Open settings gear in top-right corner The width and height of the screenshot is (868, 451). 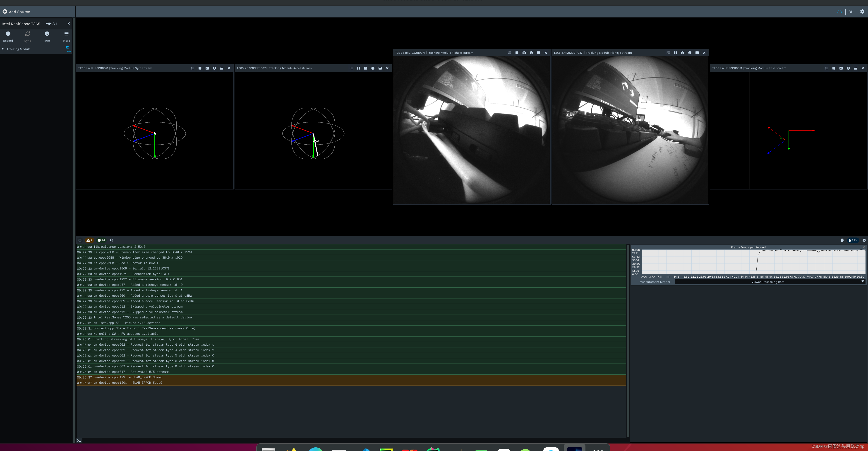coord(862,12)
